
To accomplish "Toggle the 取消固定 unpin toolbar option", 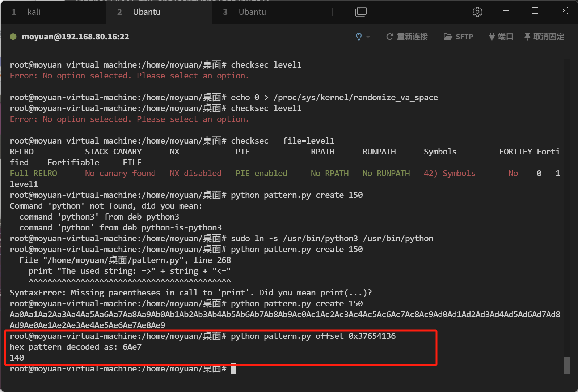I will pyautogui.click(x=544, y=37).
